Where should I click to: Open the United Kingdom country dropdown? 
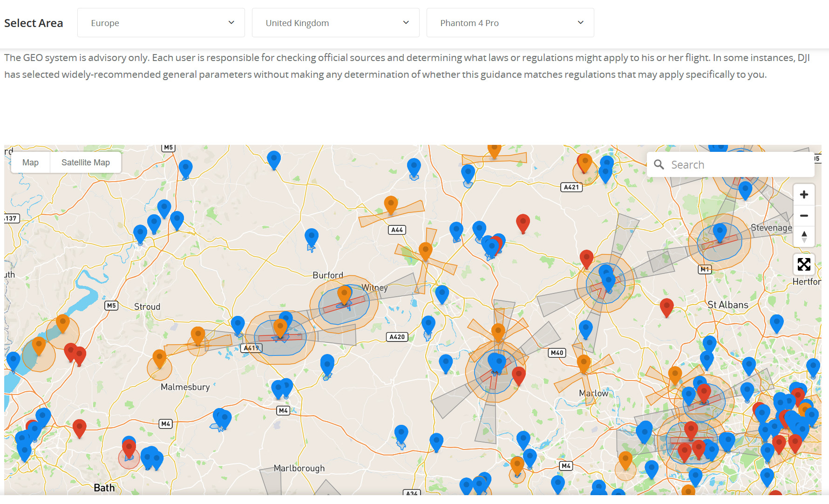336,23
